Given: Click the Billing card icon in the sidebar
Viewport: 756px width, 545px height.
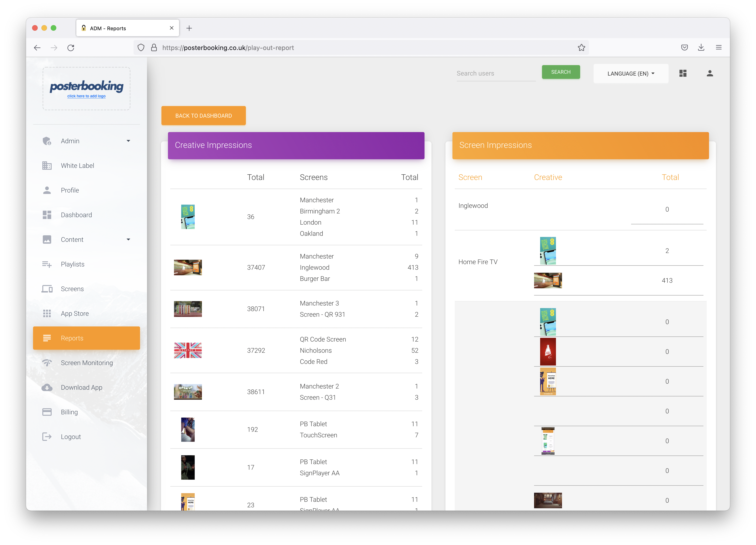Looking at the screenshot, I should 47,412.
